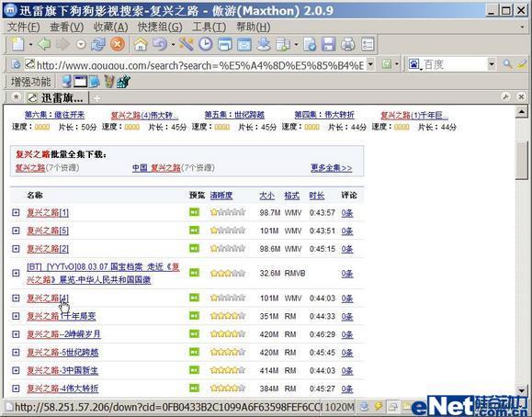
Task: Go back with green back arrow
Action: (x=44, y=44)
